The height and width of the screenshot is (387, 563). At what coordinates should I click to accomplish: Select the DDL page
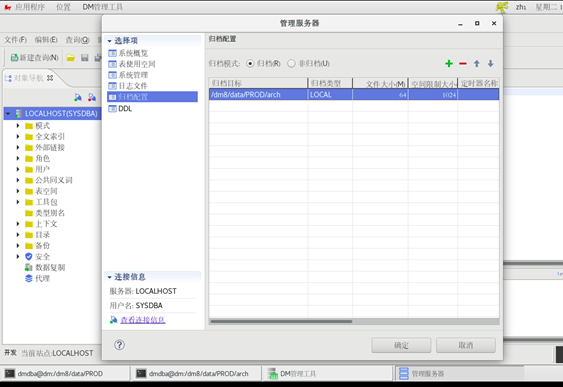[x=125, y=108]
